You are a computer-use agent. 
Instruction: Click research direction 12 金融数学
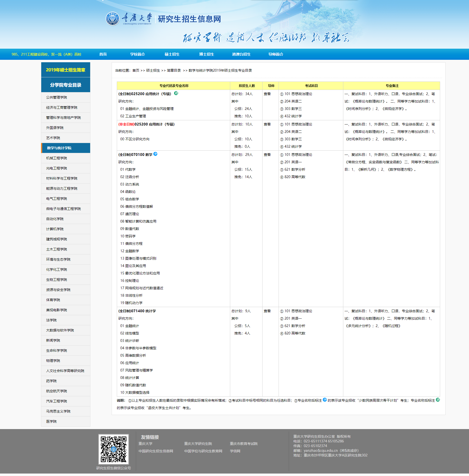click(130, 251)
